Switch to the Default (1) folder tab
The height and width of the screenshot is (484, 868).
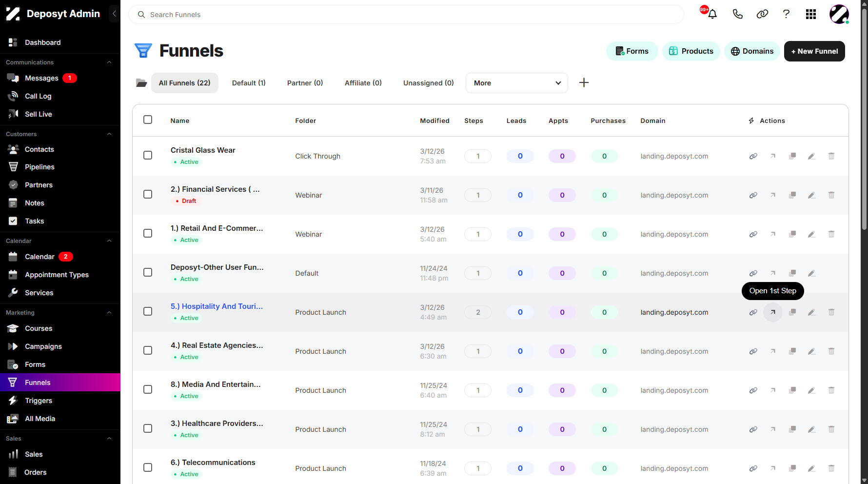[249, 83]
